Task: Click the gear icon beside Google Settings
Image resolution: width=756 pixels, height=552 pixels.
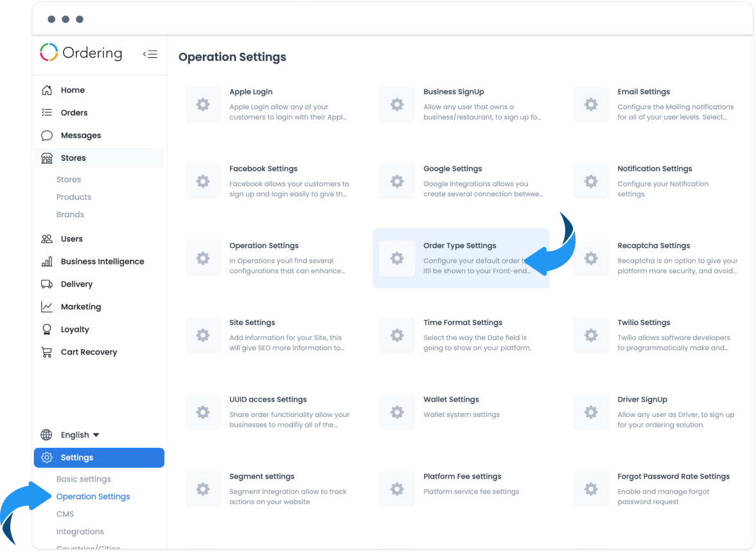Action: pyautogui.click(x=397, y=181)
